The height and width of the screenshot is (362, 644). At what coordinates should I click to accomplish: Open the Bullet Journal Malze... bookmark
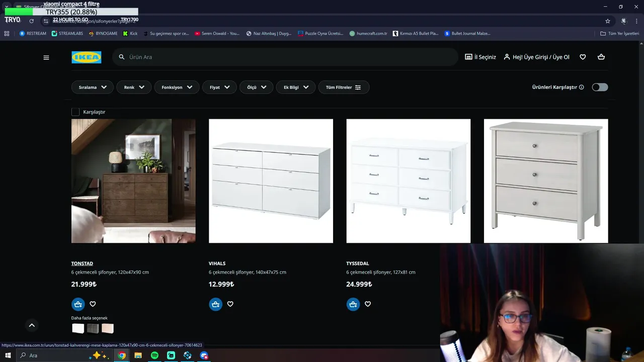(467, 34)
